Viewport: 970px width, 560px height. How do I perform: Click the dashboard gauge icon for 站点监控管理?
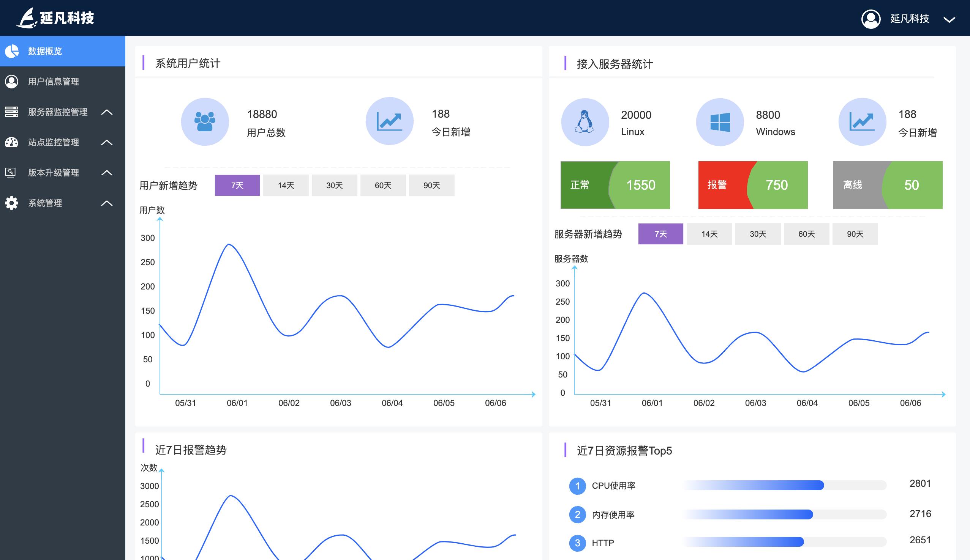pyautogui.click(x=11, y=142)
